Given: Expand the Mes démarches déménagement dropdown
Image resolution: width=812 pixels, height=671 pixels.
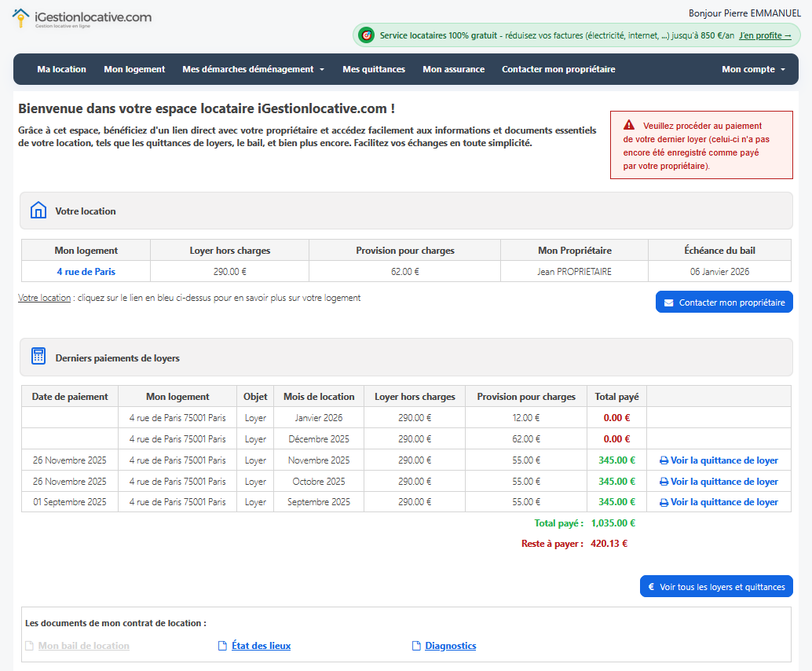Looking at the screenshot, I should 253,69.
